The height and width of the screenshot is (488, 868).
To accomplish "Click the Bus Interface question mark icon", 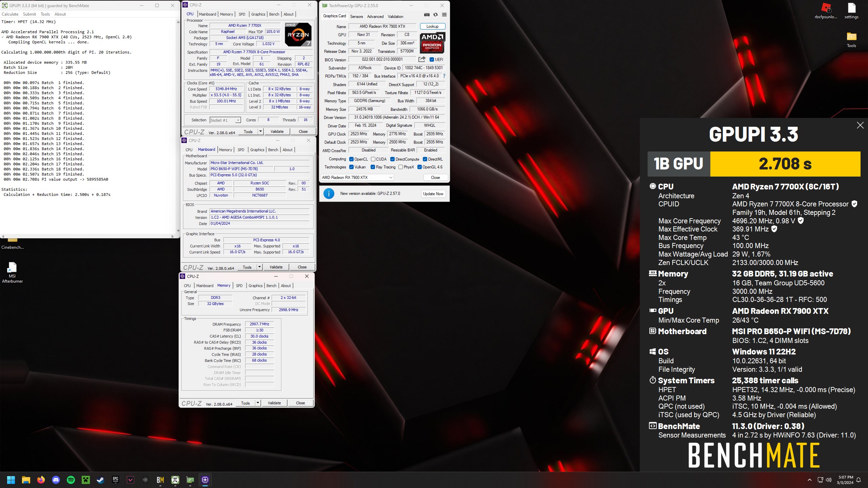I will pyautogui.click(x=444, y=76).
